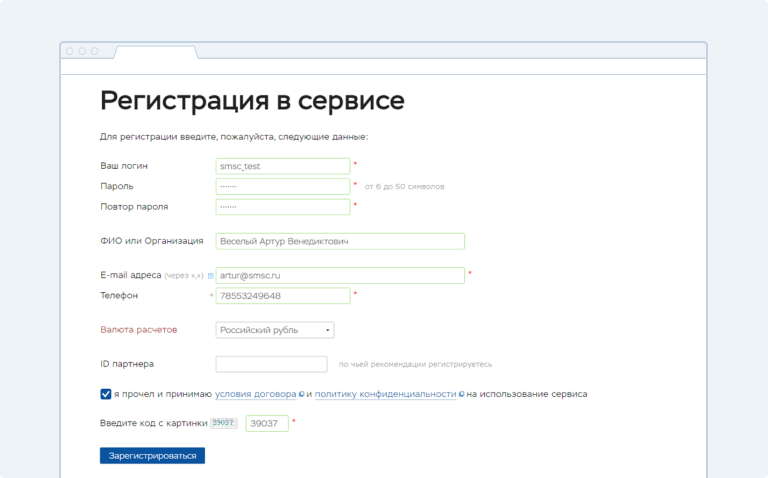Click the login field containing smsc_test

[x=283, y=166]
